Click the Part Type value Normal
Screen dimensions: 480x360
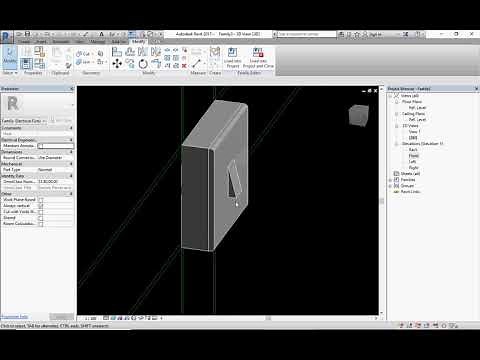pyautogui.click(x=45, y=170)
